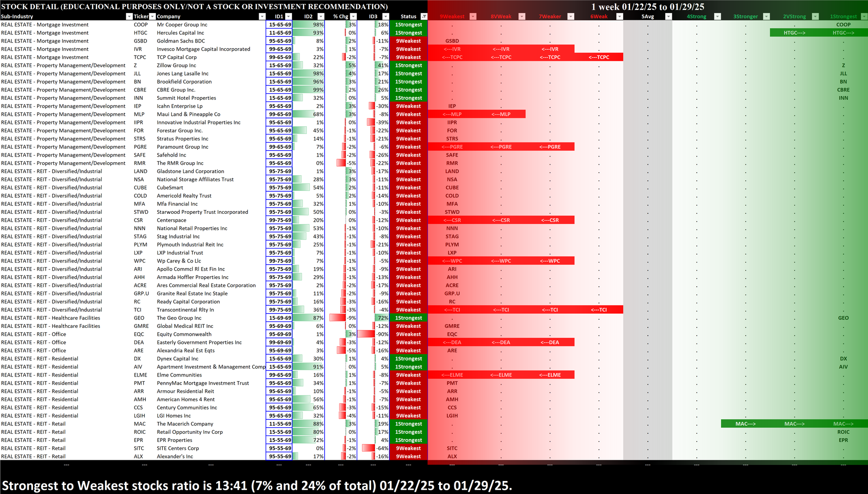Viewport: 868px width, 494px height.
Task: Open the 5Avg column filter dropdown
Action: click(x=669, y=16)
